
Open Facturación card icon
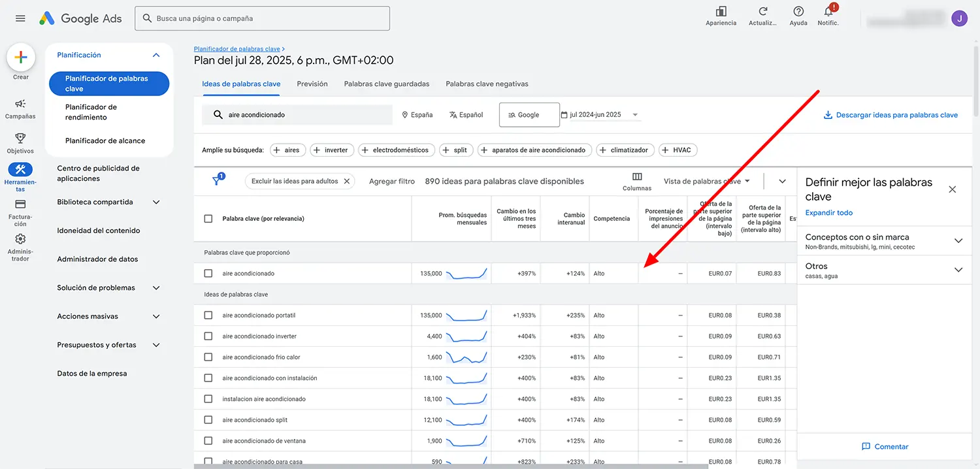[x=20, y=204]
